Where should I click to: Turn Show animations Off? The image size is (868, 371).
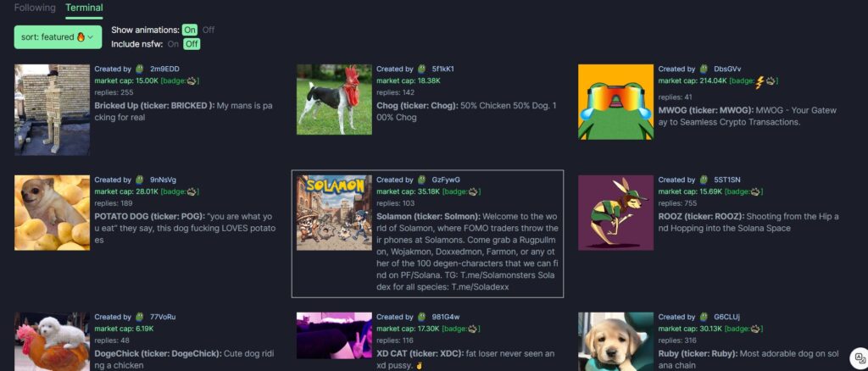coord(209,30)
